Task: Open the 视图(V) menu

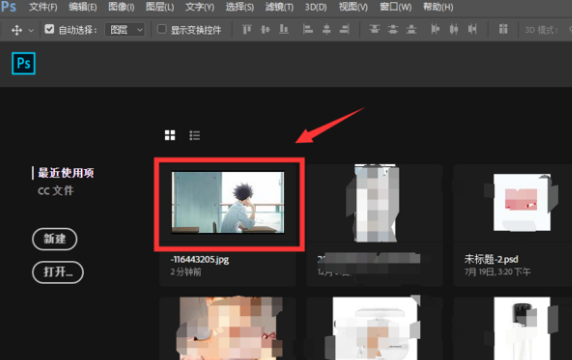Action: (x=353, y=7)
